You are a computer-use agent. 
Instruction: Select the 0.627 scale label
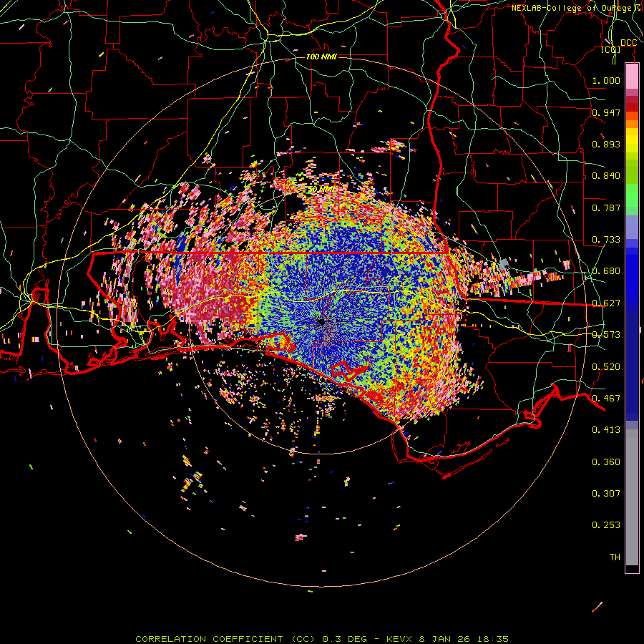(606, 303)
